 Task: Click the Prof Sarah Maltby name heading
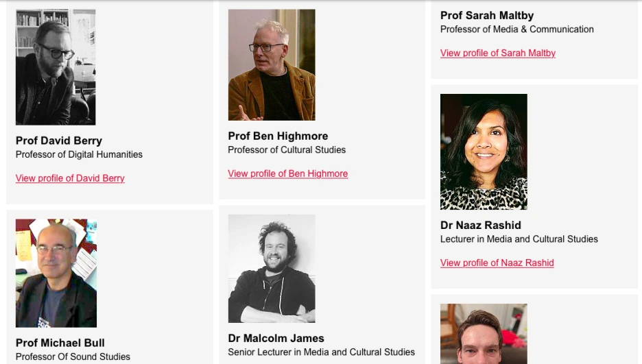click(x=487, y=15)
